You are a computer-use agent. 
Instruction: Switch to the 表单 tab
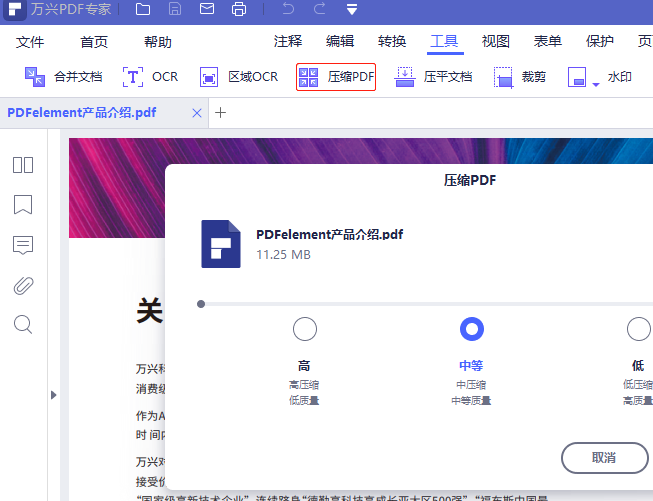[548, 41]
